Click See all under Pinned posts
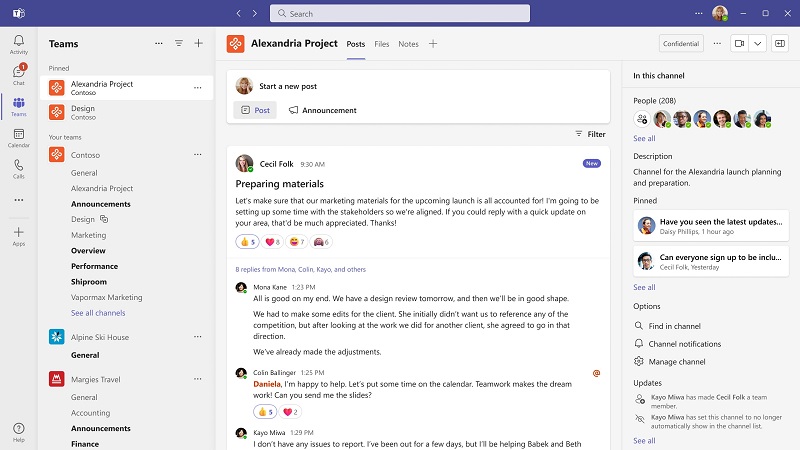Screen dimensions: 800x450 point(644,287)
